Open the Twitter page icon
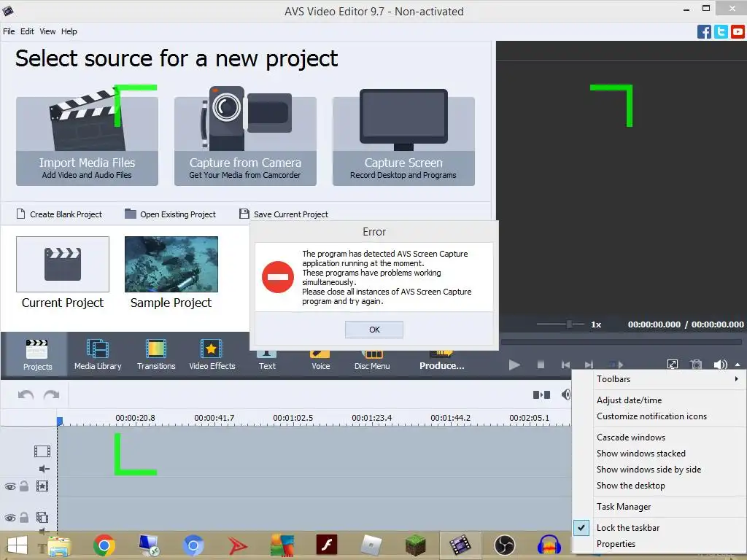Viewport: 747px width, 560px height. (x=721, y=32)
